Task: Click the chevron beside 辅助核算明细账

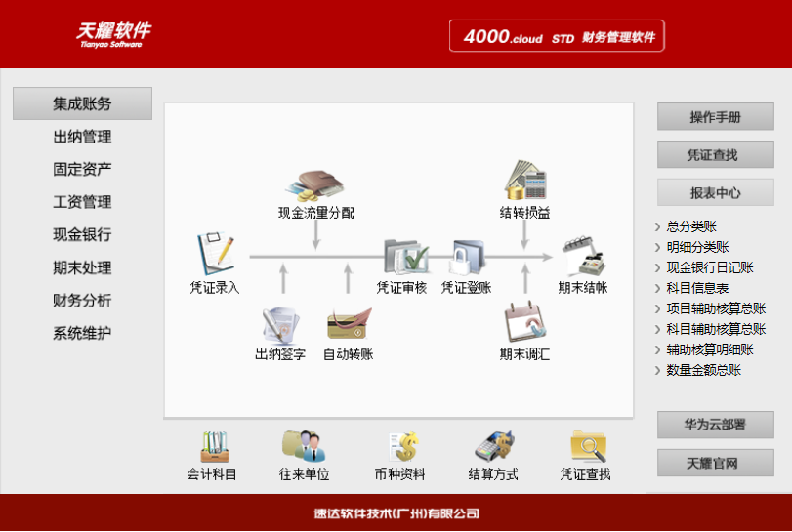Action: coord(657,349)
